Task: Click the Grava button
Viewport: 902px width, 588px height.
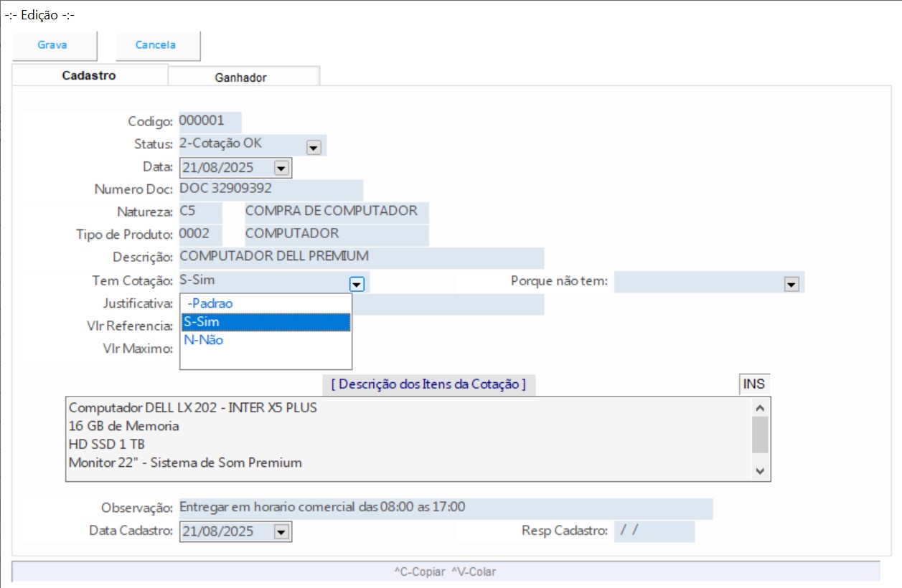Action: pyautogui.click(x=53, y=45)
